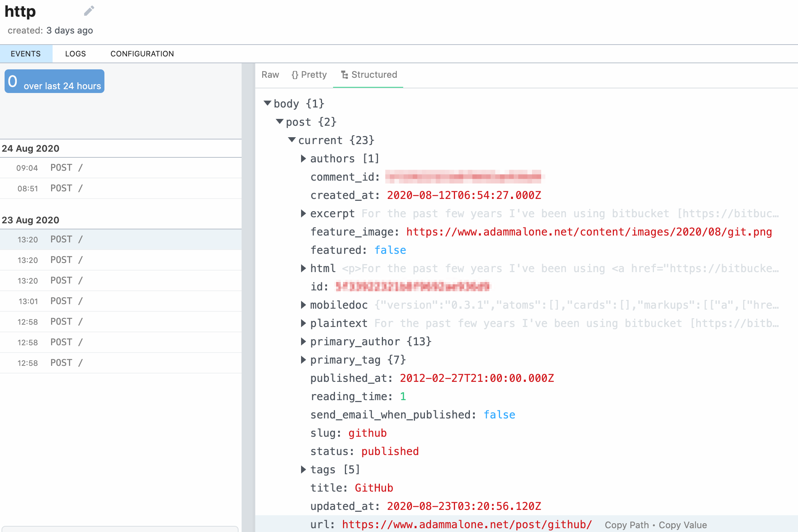Select the 09:04 POST event

click(x=120, y=168)
